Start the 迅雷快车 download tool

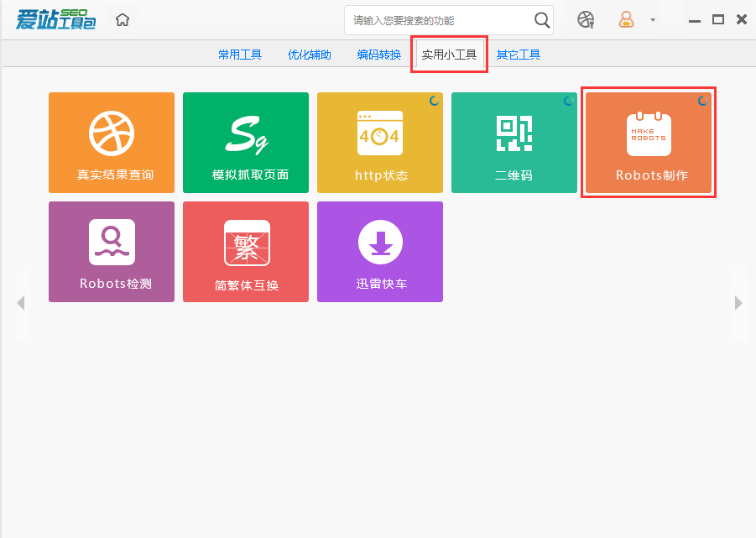pos(379,252)
